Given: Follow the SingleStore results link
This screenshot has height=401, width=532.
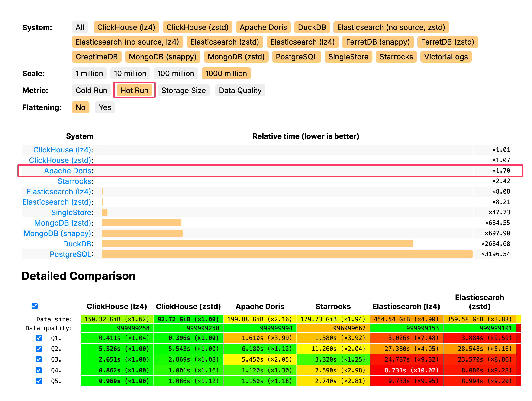Looking at the screenshot, I should click(71, 212).
